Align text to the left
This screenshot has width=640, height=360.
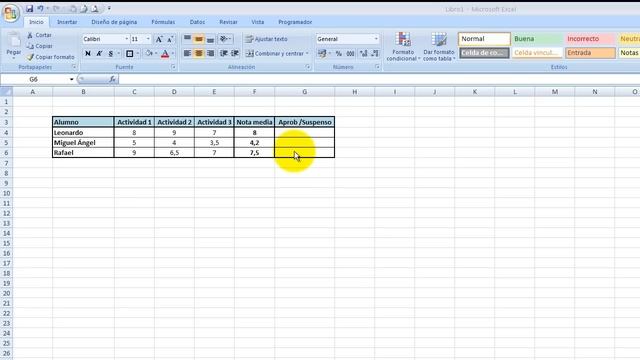(x=187, y=53)
